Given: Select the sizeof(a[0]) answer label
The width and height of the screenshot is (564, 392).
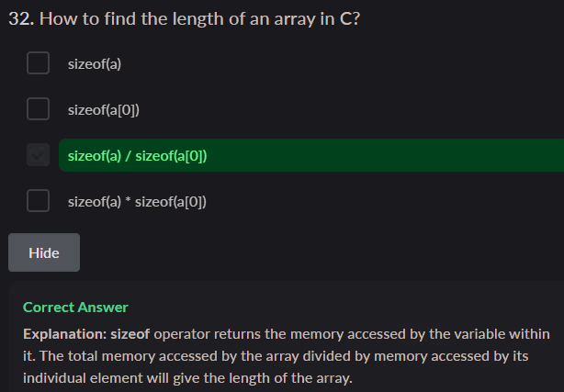Looking at the screenshot, I should click(x=104, y=110).
